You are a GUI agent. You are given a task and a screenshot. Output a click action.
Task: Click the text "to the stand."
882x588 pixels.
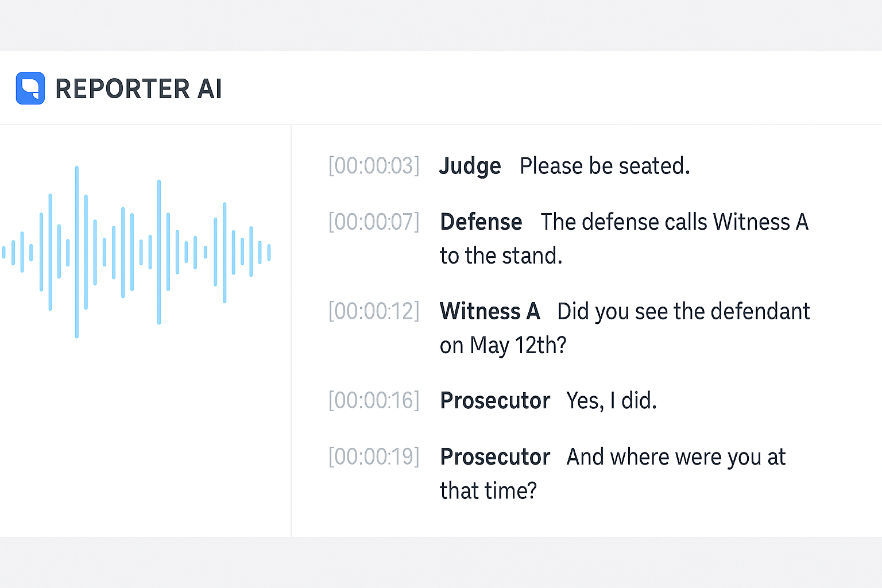click(x=501, y=256)
